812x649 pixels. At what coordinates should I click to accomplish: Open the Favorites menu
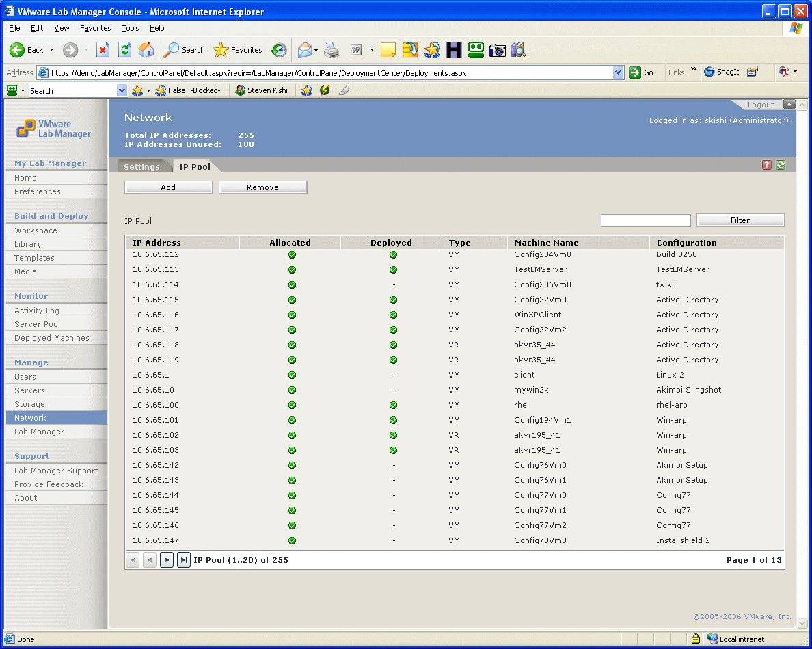tap(95, 28)
